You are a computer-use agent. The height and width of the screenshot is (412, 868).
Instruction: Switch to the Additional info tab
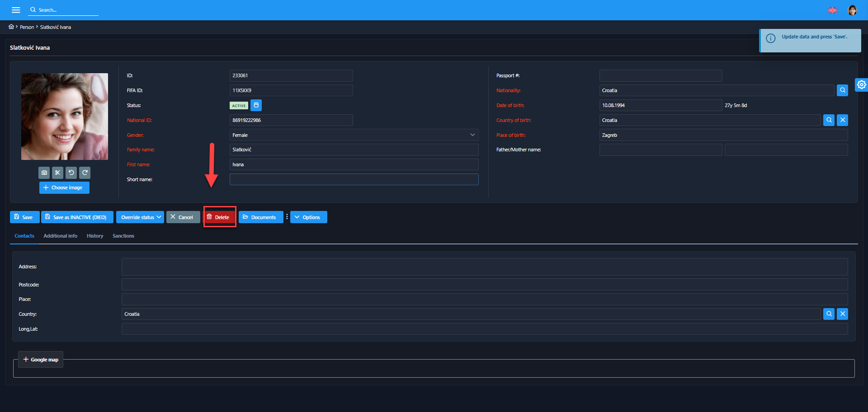click(60, 236)
